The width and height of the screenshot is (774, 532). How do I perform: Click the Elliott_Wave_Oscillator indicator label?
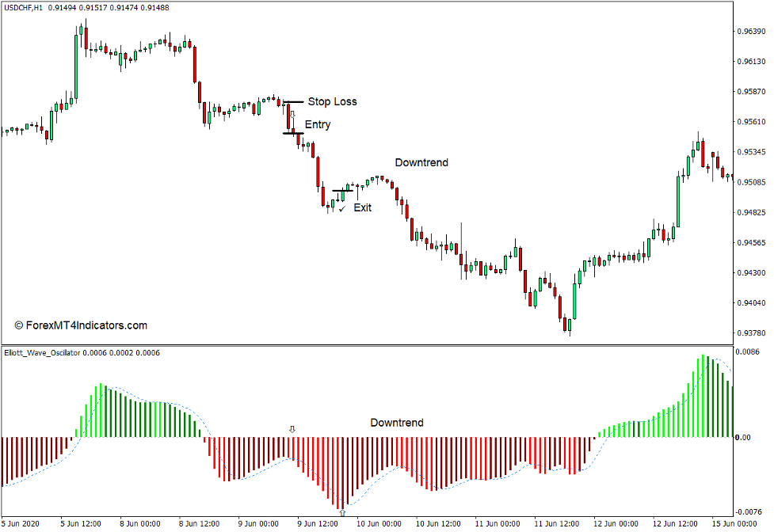coord(43,354)
